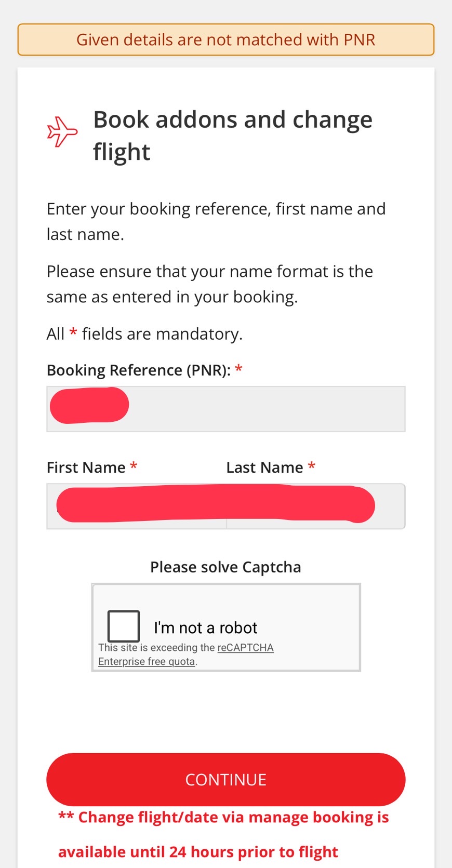The width and height of the screenshot is (452, 868).
Task: Check the I'm not a robot checkbox
Action: pos(124,626)
